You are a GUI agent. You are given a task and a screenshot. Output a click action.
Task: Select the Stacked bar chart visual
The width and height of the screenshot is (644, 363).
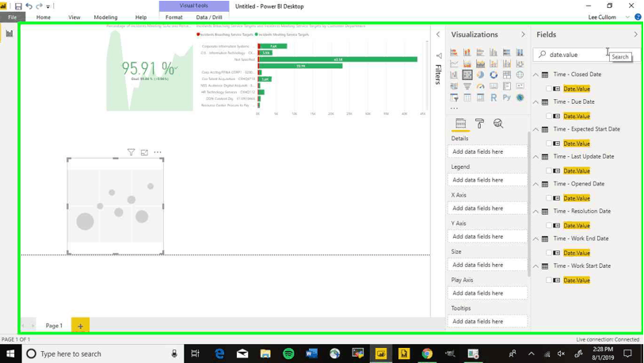454,52
